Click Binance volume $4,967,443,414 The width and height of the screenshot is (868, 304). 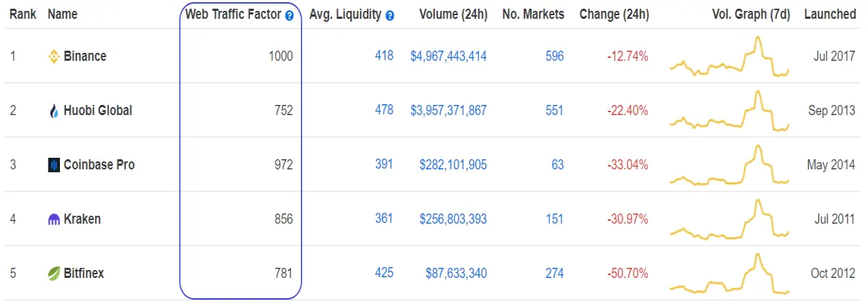point(448,56)
